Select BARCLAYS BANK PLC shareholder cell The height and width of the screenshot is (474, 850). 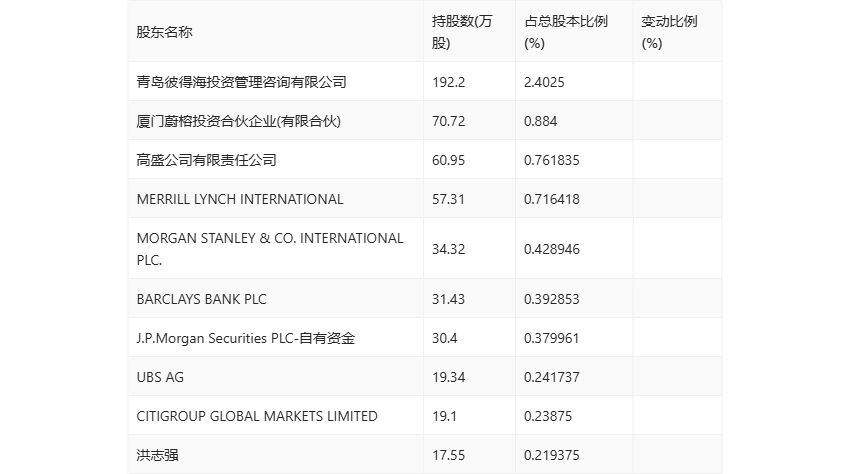pos(201,299)
